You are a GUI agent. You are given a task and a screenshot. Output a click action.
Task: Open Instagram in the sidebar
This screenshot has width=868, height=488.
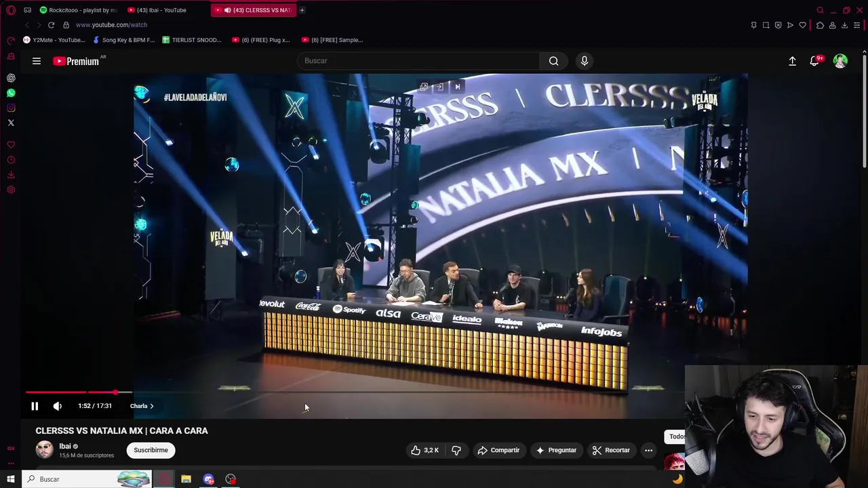[x=11, y=108]
